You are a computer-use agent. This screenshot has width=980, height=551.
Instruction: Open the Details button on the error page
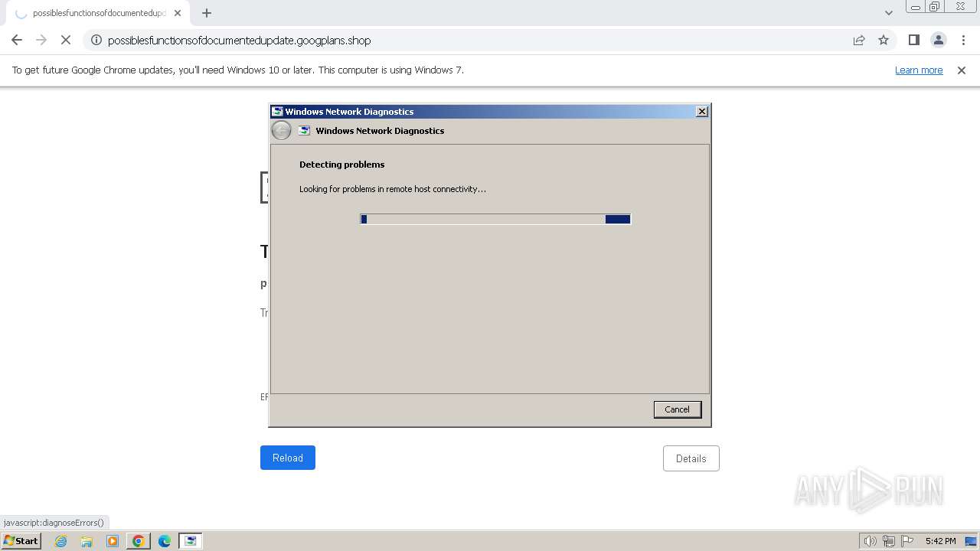click(691, 458)
